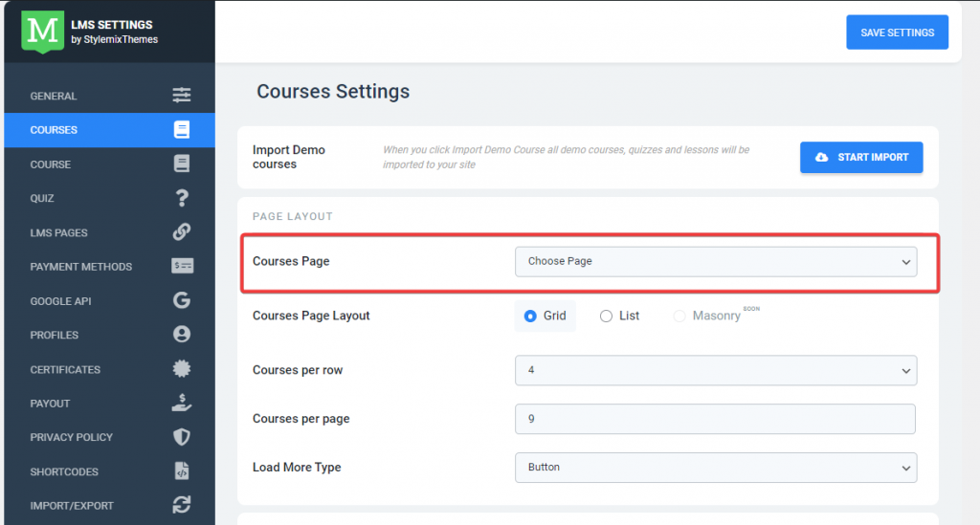Open Payment Methods settings
Screen dimensions: 980x525
[109, 267]
